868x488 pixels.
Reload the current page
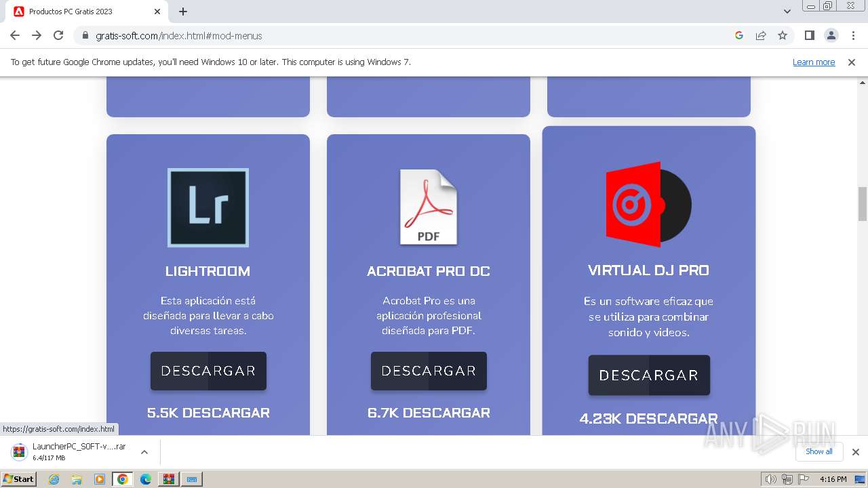pos(58,35)
